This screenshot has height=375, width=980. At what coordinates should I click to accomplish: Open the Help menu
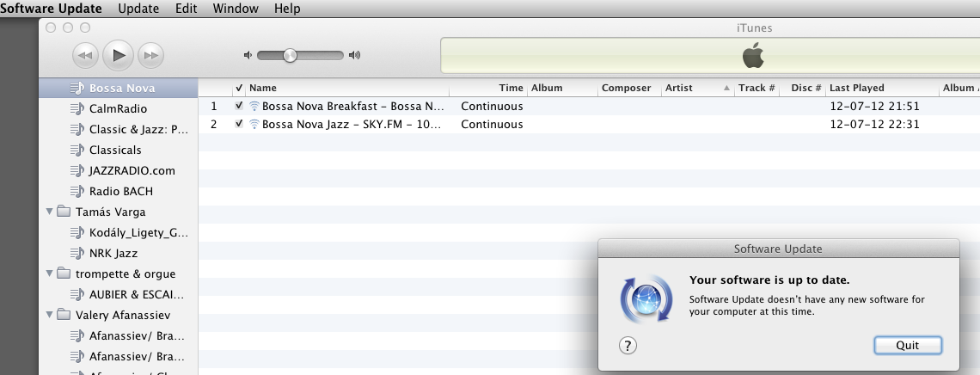point(287,8)
